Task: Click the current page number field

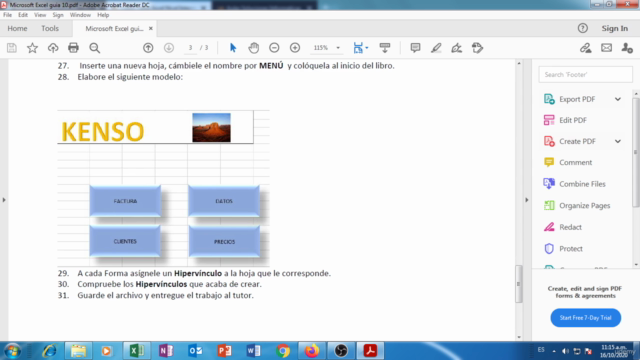Action: coord(190,48)
